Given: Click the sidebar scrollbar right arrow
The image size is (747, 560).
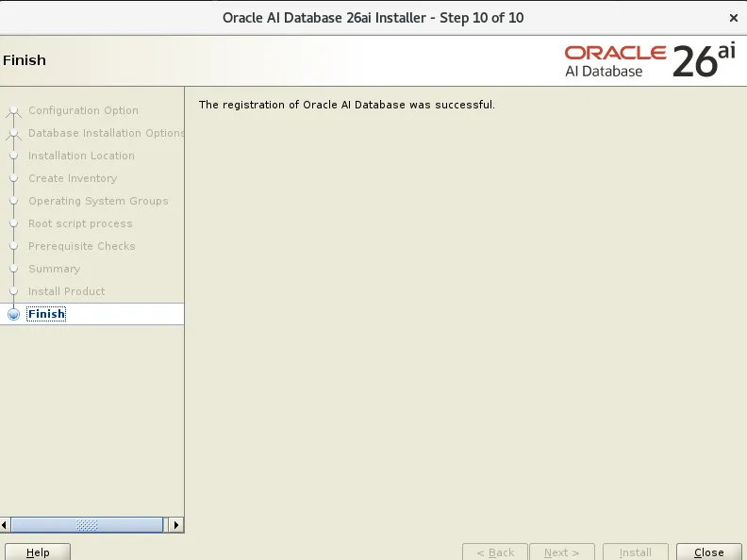Looking at the screenshot, I should pyautogui.click(x=175, y=525).
